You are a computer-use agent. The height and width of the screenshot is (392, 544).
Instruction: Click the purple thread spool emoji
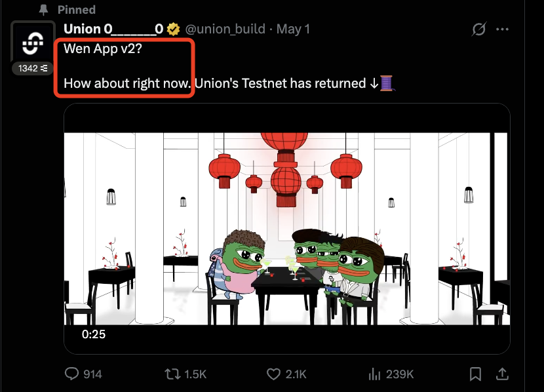(x=387, y=83)
